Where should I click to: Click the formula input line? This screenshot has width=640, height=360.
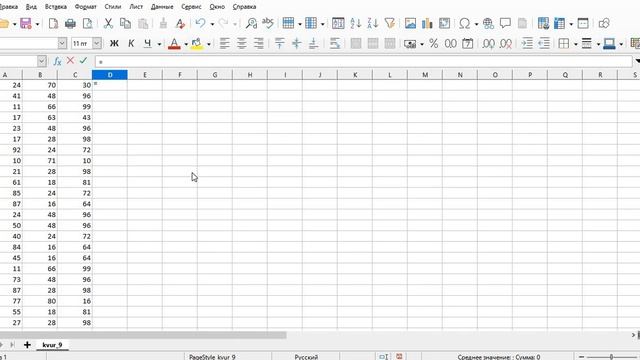tap(363, 61)
